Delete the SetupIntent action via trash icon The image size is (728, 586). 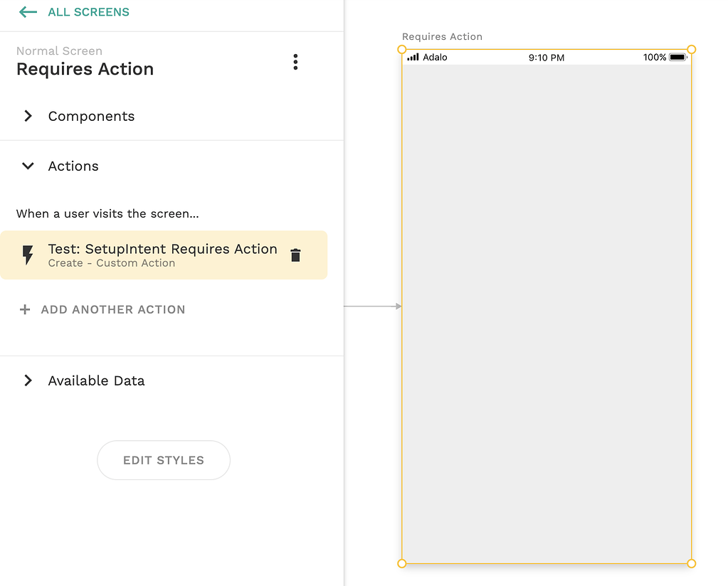coord(295,255)
